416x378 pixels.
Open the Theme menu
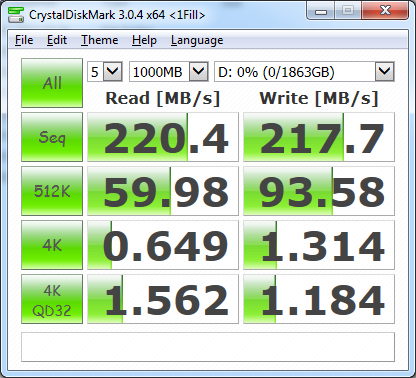coord(100,40)
